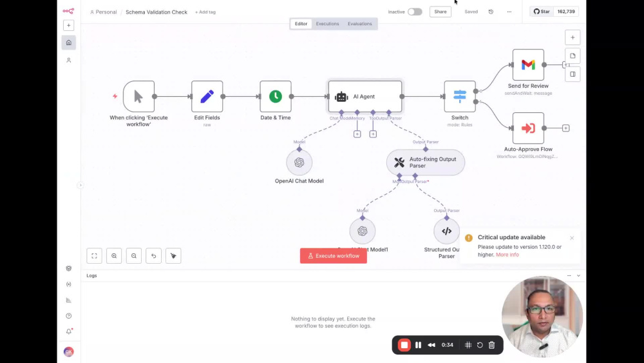The image size is (644, 363).
Task: Open the personal user icon in sidebar
Action: click(69, 61)
